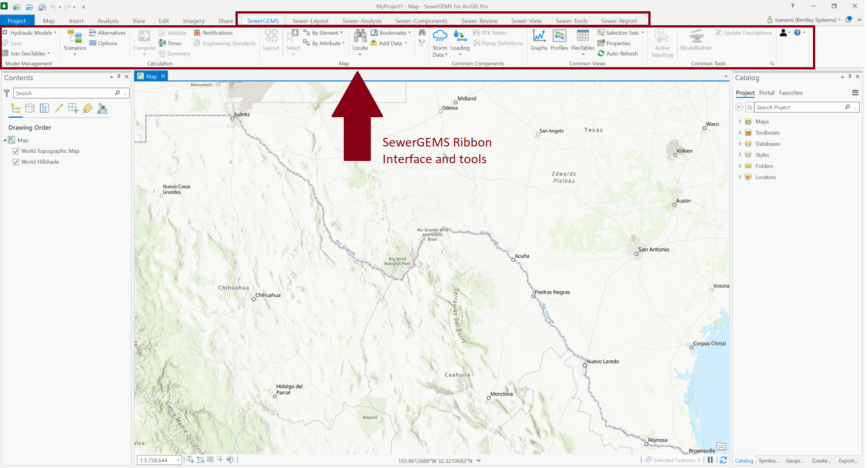Click the filter icon in Contents
This screenshot has width=868, height=468.
pyautogui.click(x=7, y=93)
